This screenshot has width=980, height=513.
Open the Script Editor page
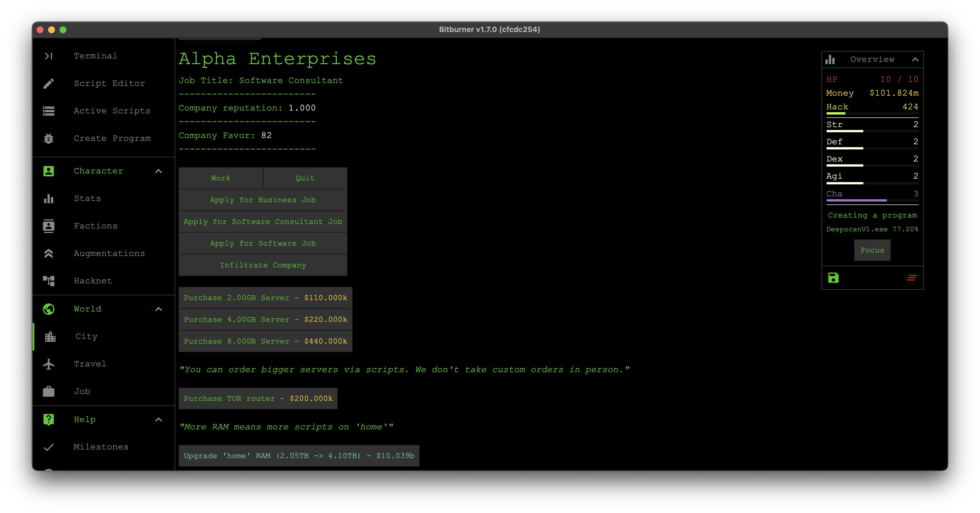click(104, 83)
